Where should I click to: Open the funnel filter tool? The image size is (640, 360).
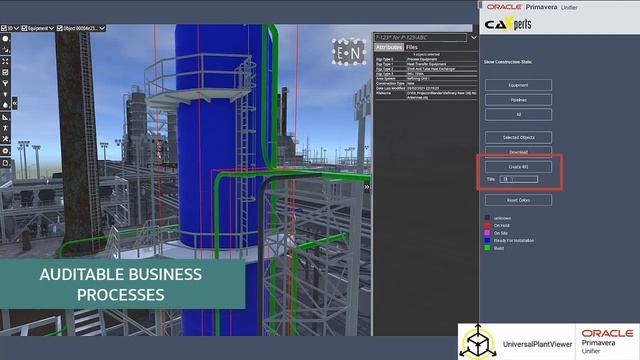click(x=5, y=83)
